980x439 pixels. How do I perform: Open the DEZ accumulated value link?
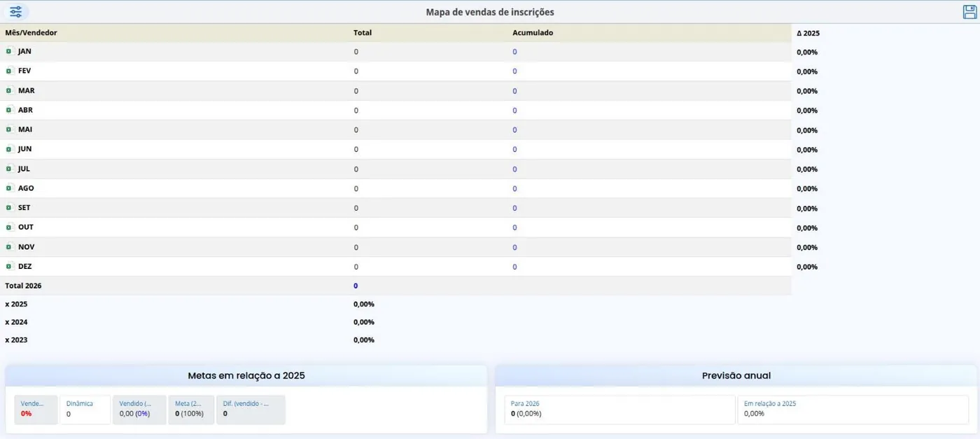[514, 267]
